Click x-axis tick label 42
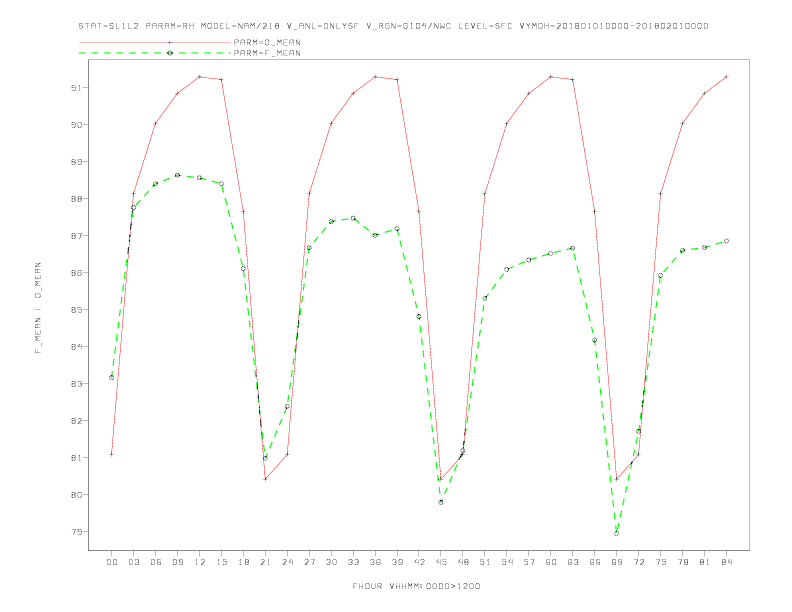The image size is (792, 612). (x=419, y=562)
